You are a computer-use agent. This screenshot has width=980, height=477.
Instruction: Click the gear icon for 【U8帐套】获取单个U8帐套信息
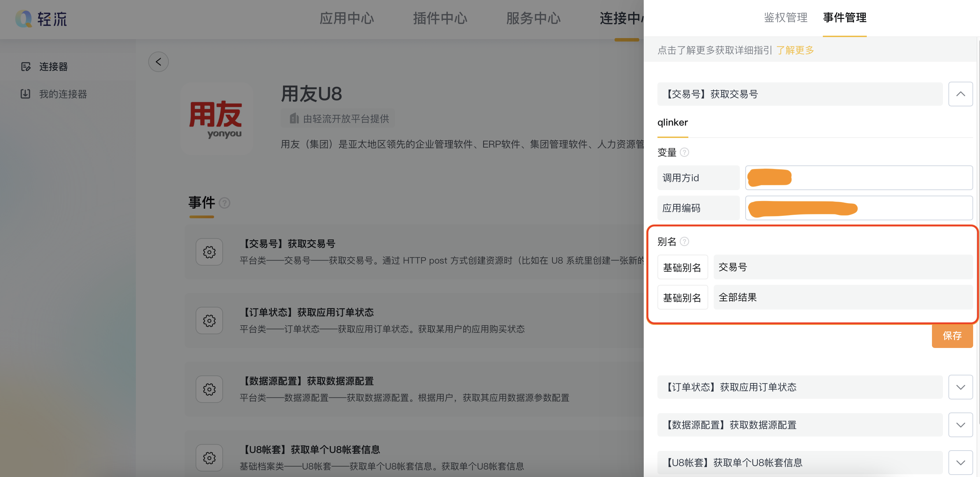209,457
